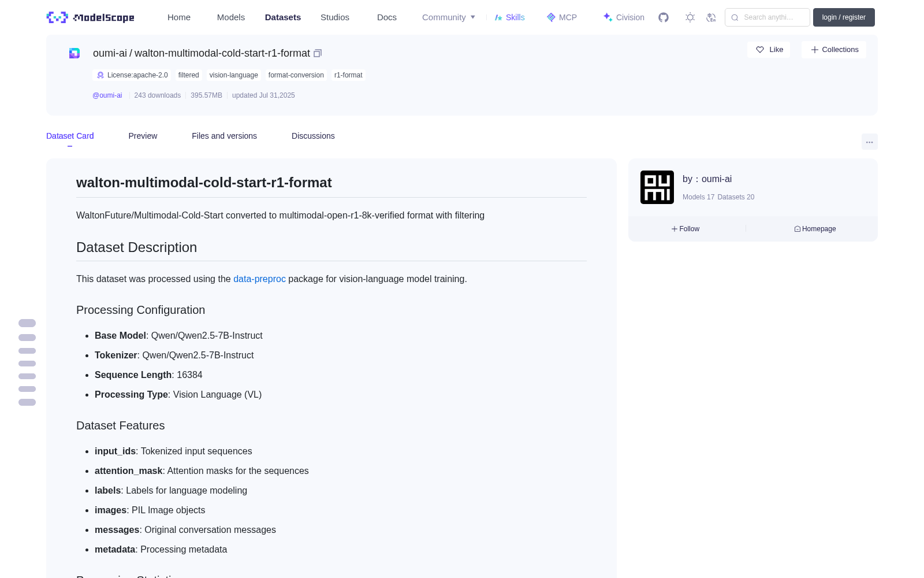This screenshot has width=924, height=578.
Task: Click the 'Models 17' count
Action: (x=698, y=197)
